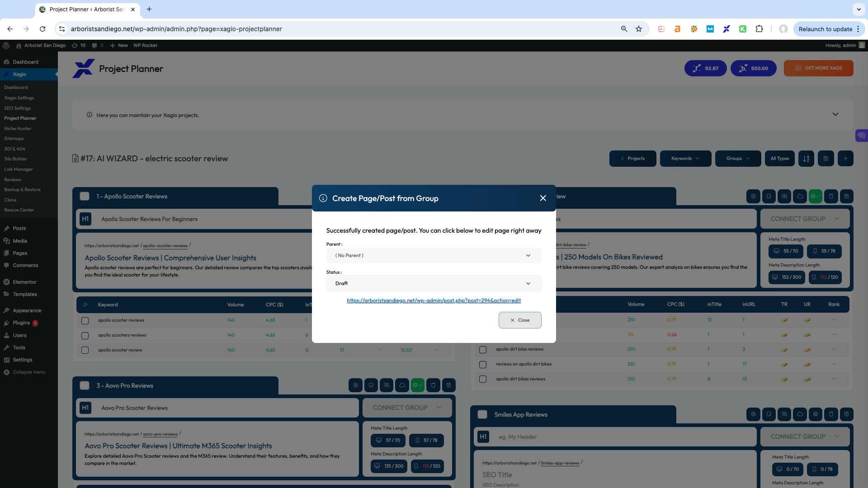Check the 'apollo dirt bikes reviews' keyword row
The image size is (868, 488).
(483, 379)
